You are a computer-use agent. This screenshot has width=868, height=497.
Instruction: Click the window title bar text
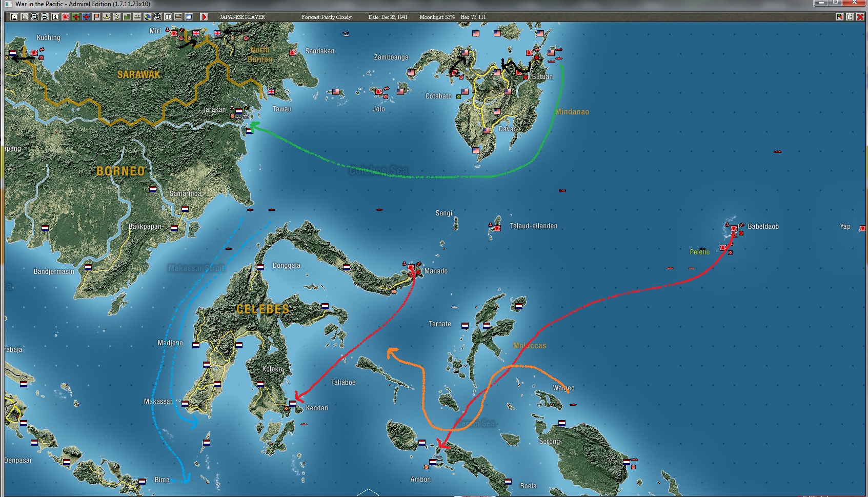(x=83, y=4)
